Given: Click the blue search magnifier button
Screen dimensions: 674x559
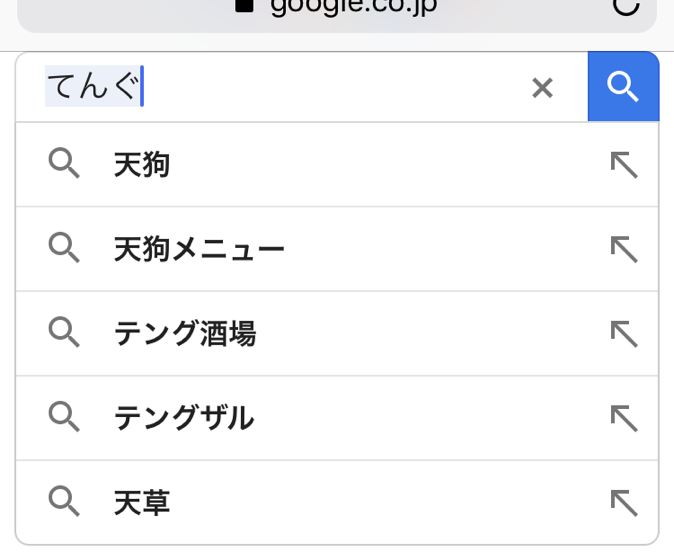Looking at the screenshot, I should tap(623, 87).
